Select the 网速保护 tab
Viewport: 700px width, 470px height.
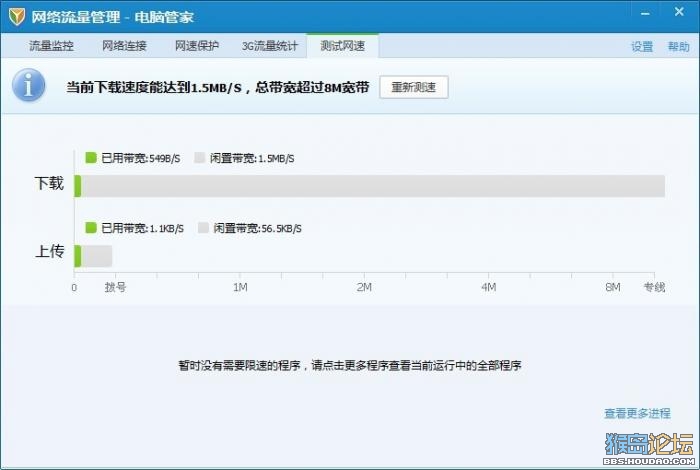pyautogui.click(x=197, y=46)
